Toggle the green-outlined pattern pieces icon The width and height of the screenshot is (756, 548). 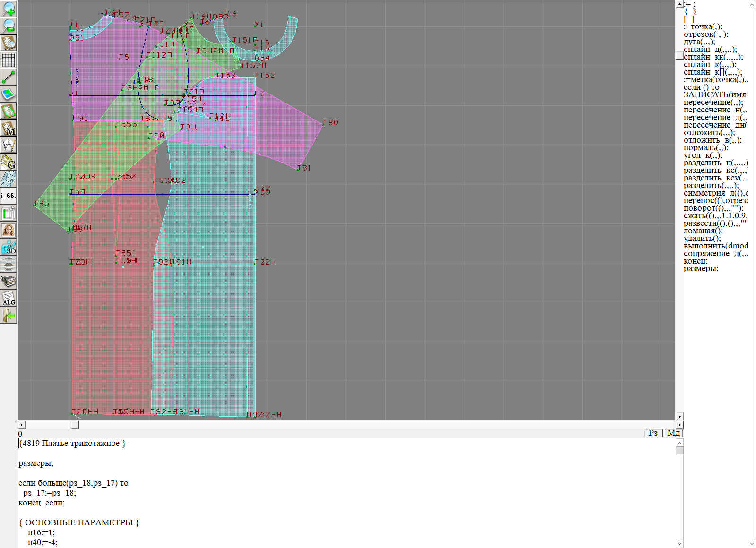(9, 111)
